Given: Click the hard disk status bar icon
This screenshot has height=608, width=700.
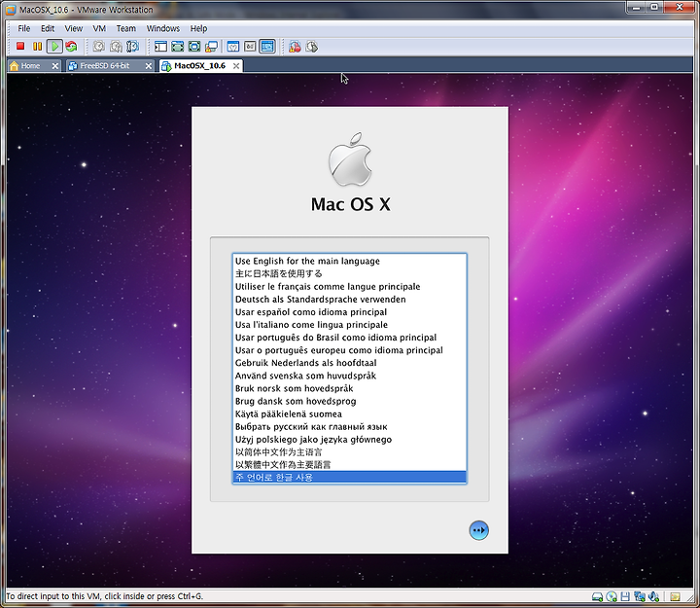Looking at the screenshot, I should click(x=597, y=596).
